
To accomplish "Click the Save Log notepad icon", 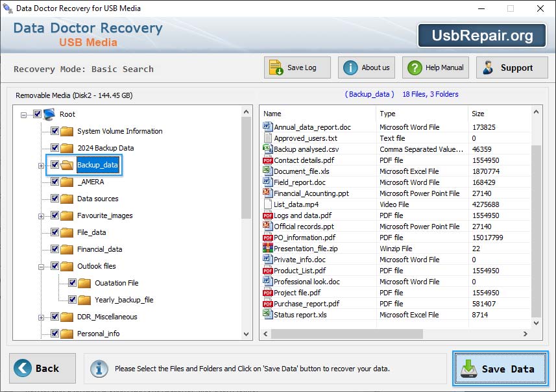I will click(276, 67).
